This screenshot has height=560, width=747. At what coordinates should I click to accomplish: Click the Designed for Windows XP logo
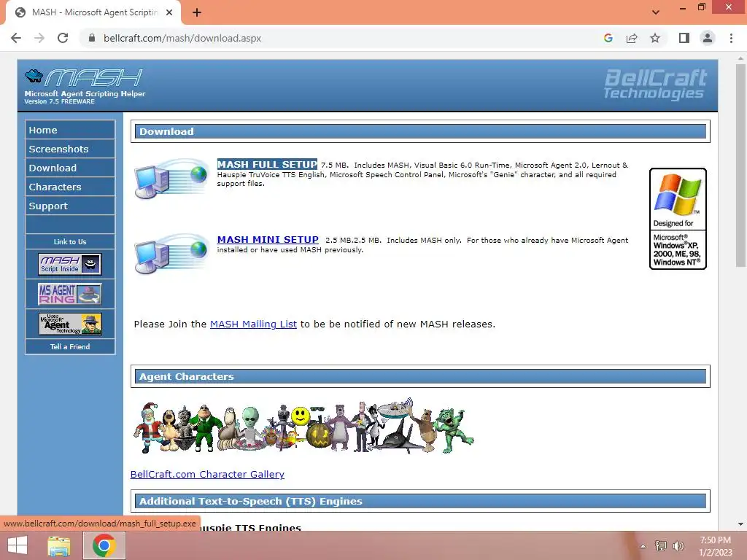[678, 219]
